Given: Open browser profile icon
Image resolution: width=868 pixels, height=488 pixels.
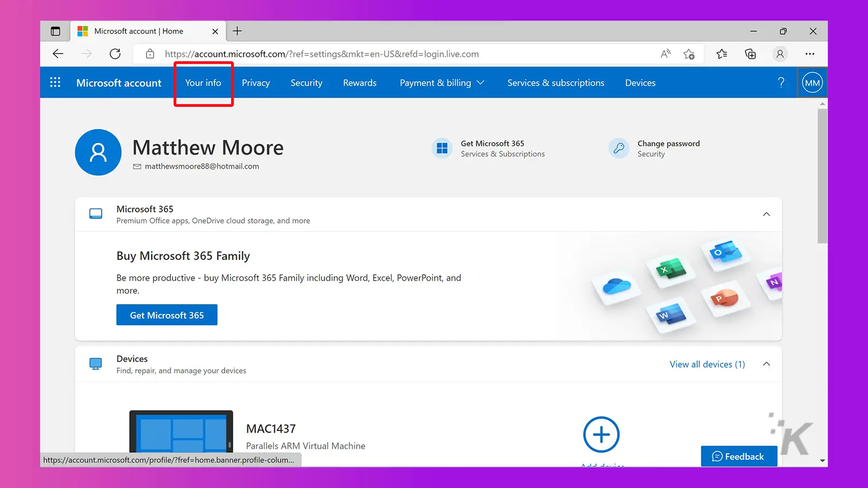Looking at the screenshot, I should pos(780,54).
